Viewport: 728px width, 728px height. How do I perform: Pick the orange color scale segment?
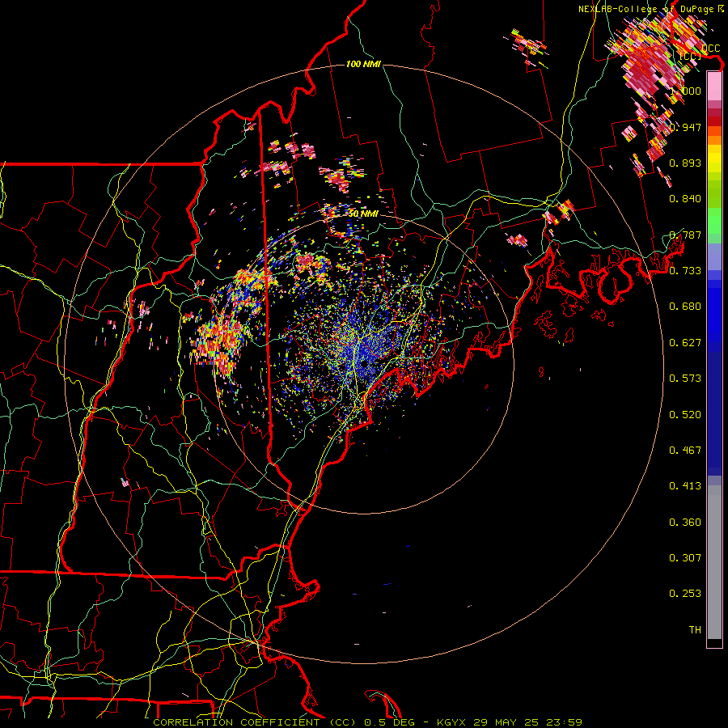[714, 139]
